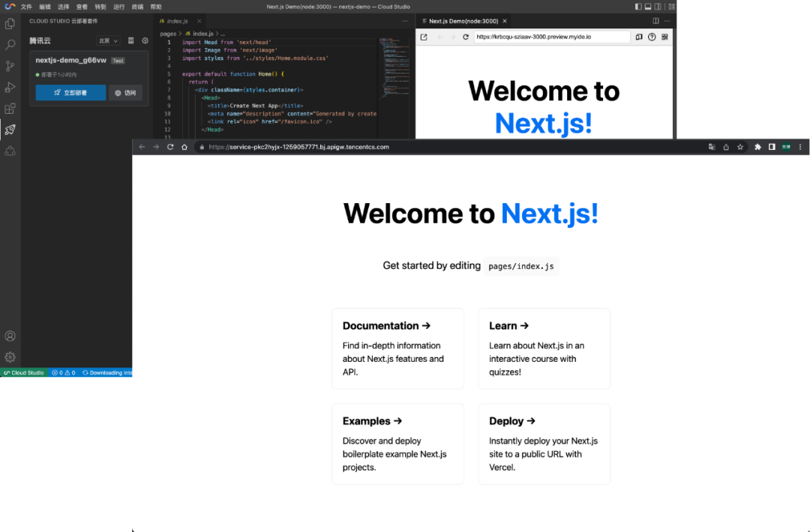Screen dimensions: 810x532
Task: Reload page in Chrome browser window
Action: point(170,147)
